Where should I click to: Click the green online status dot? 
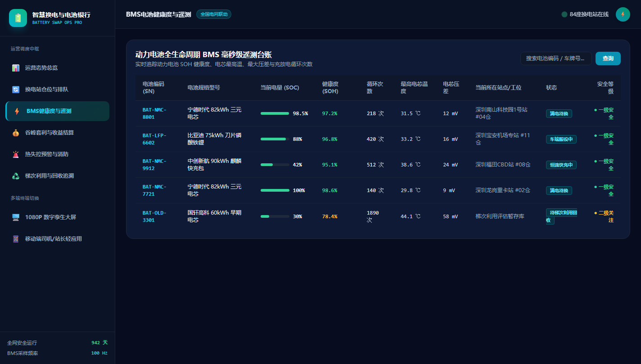tap(564, 14)
